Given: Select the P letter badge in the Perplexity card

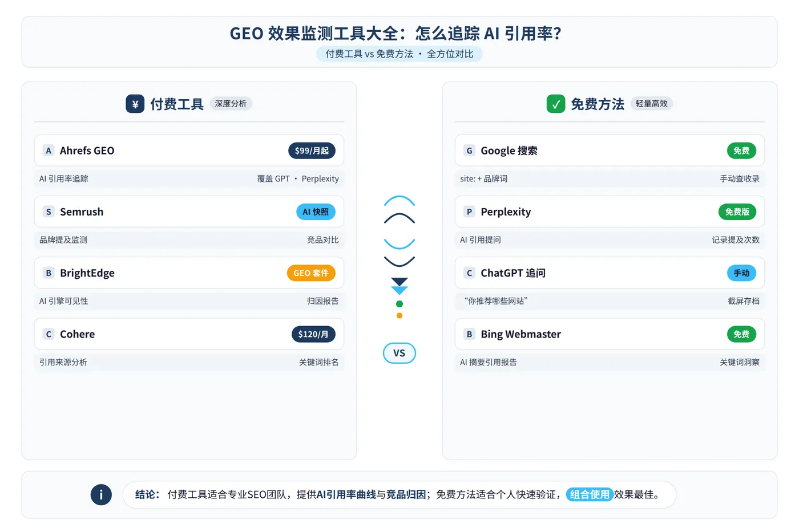Looking at the screenshot, I should click(x=469, y=212).
